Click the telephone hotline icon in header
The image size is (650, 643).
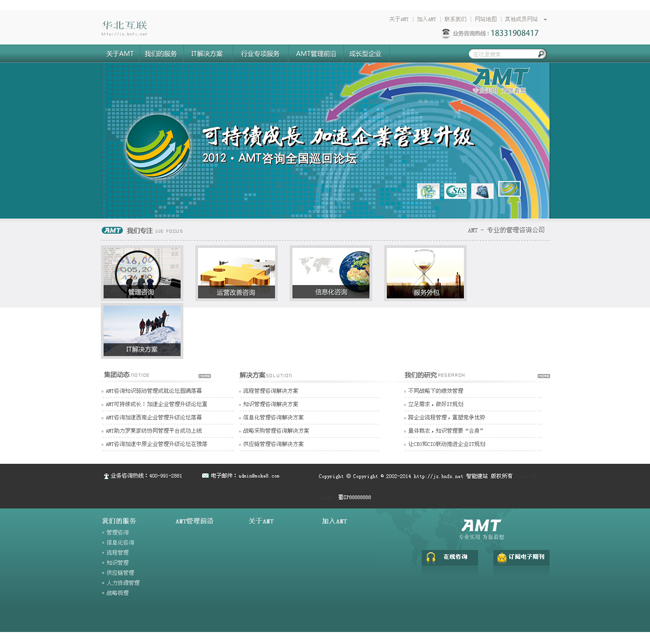[x=446, y=33]
